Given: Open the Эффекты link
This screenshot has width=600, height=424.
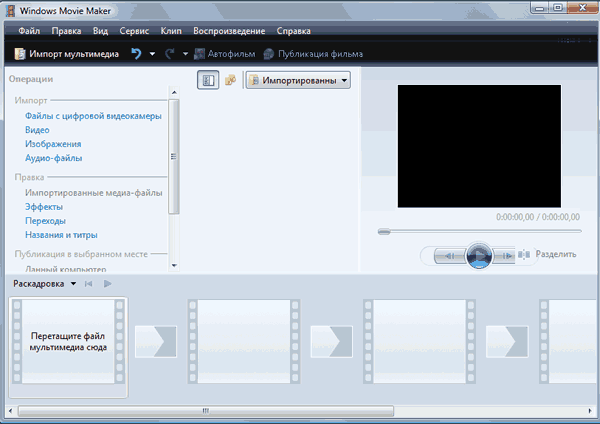Looking at the screenshot, I should (x=44, y=207).
